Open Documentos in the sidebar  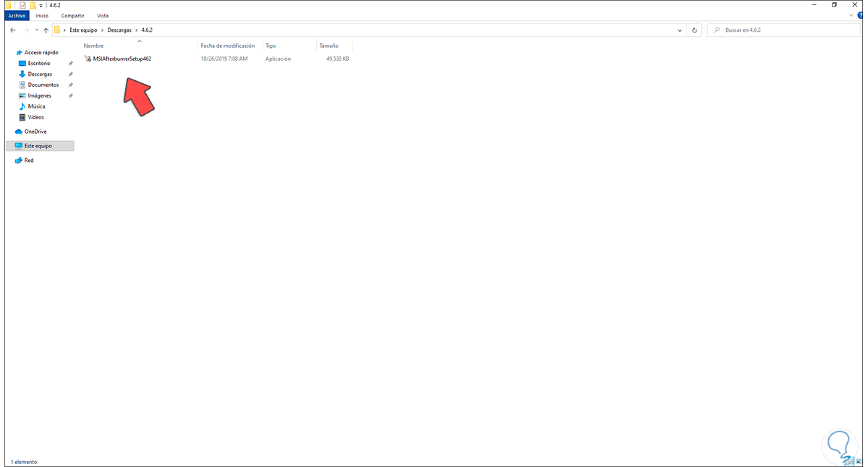(43, 85)
